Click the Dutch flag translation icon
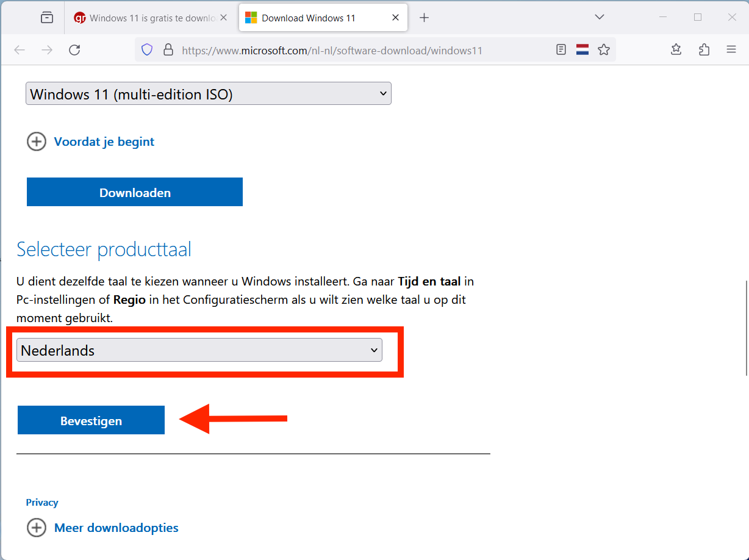749x560 pixels. tap(582, 50)
